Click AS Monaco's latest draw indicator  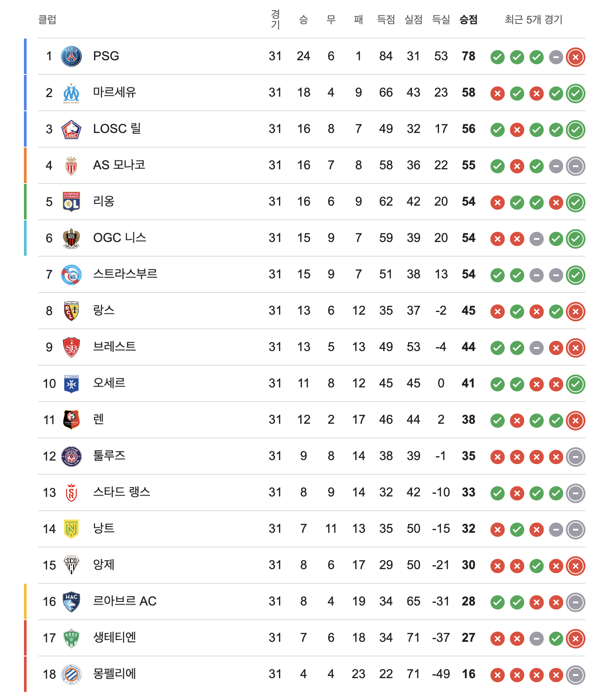click(x=576, y=166)
